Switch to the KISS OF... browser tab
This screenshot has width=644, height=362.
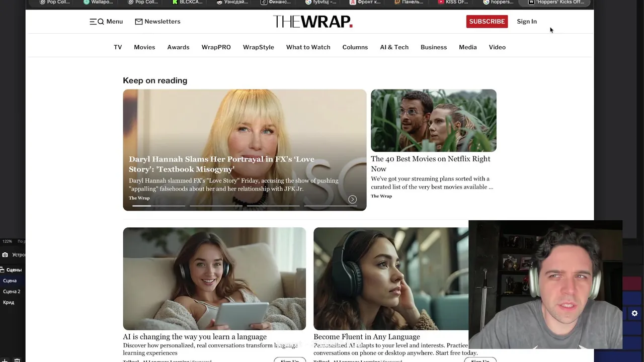tap(453, 2)
